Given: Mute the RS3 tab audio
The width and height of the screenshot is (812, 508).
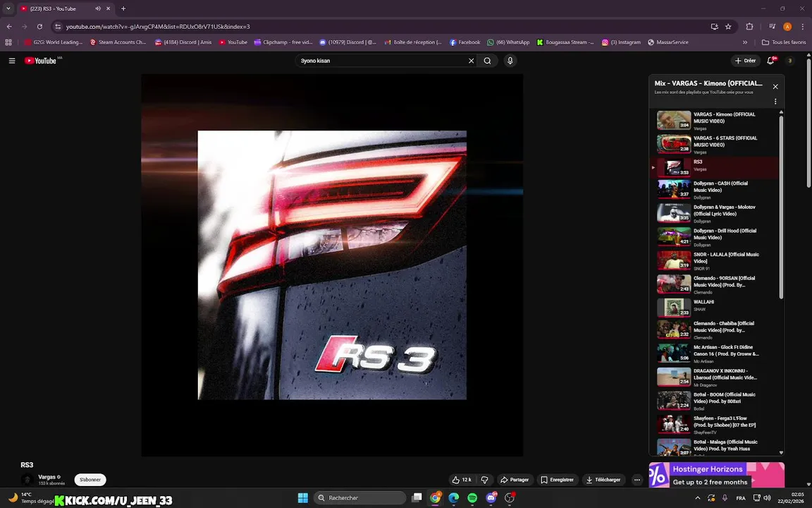Looking at the screenshot, I should point(98,8).
